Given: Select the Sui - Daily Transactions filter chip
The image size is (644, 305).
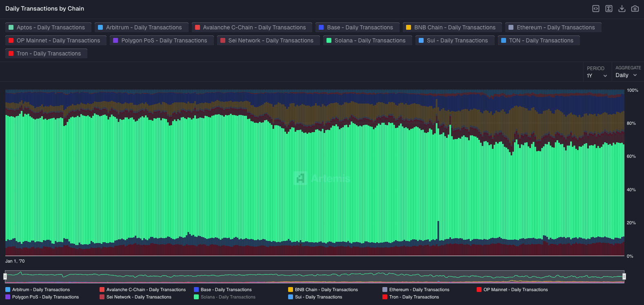Looking at the screenshot, I should tap(454, 40).
